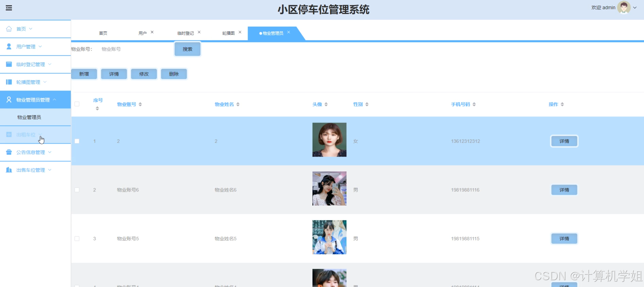This screenshot has height=287, width=644.
Task: Sort by 操作 column arrows
Action: coord(562,104)
